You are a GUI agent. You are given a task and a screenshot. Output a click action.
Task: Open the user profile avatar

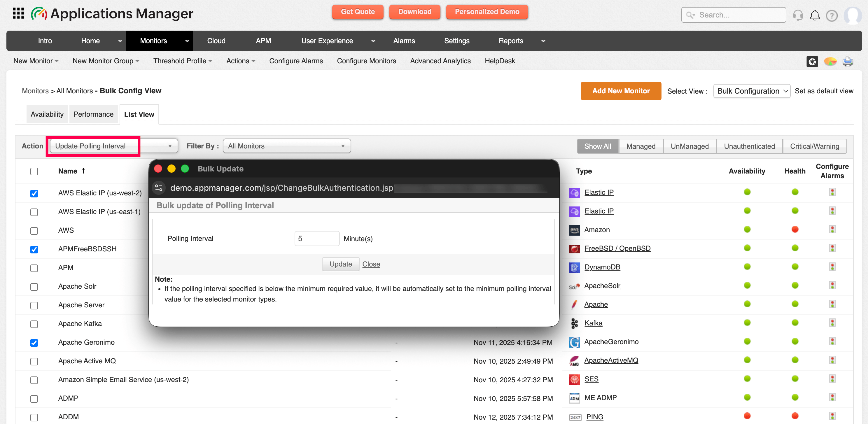[x=853, y=15]
